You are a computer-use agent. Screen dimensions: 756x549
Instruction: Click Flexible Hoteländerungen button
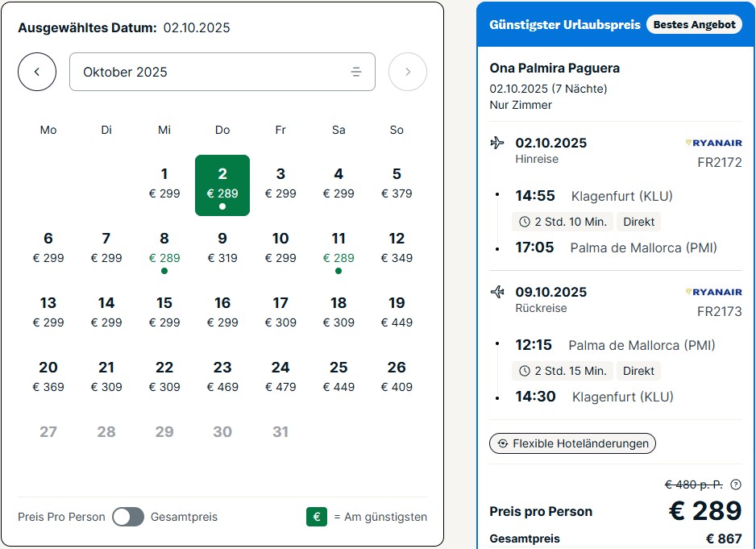pos(573,443)
